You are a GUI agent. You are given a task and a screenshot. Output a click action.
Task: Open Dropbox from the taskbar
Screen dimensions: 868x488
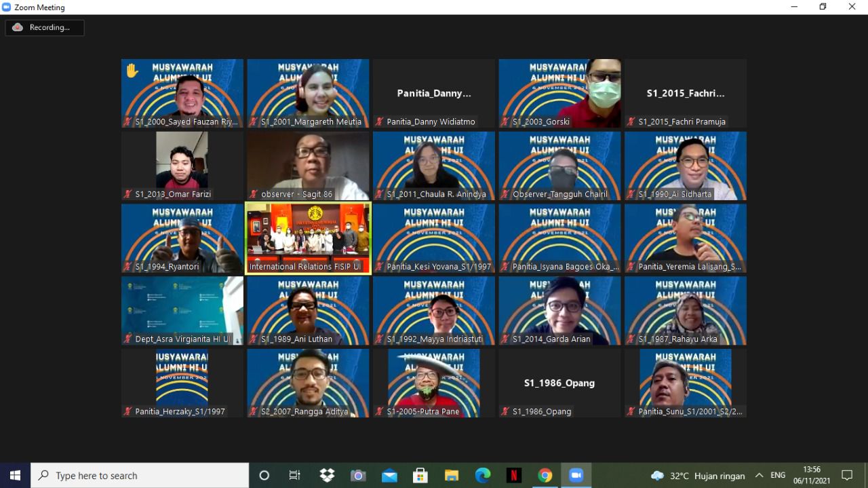pos(327,475)
